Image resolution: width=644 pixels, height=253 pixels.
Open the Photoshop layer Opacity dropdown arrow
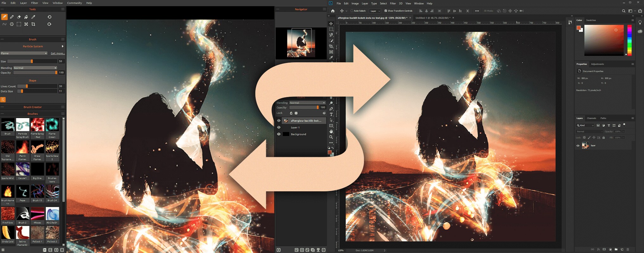(x=623, y=132)
